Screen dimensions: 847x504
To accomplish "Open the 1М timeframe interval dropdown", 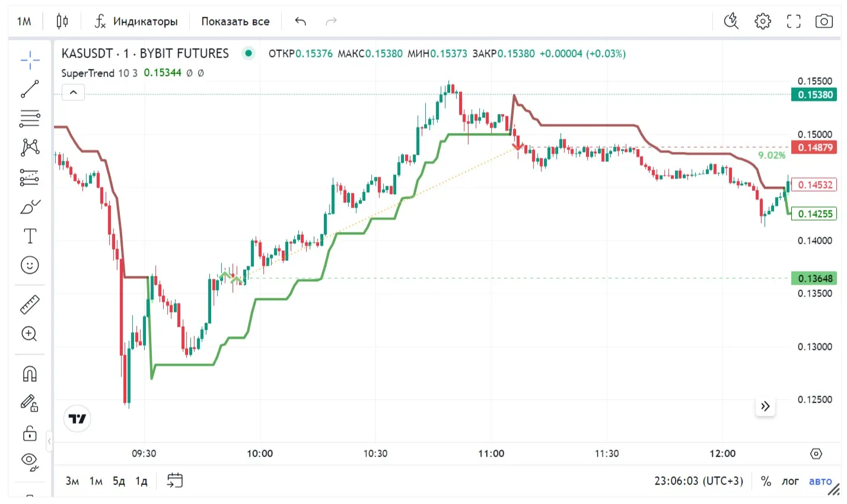I will click(x=24, y=21).
